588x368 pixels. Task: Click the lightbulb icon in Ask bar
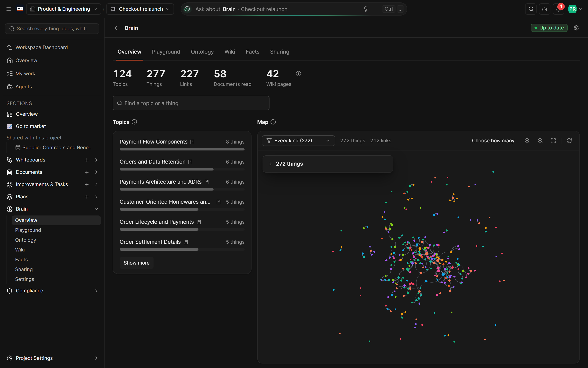point(365,9)
